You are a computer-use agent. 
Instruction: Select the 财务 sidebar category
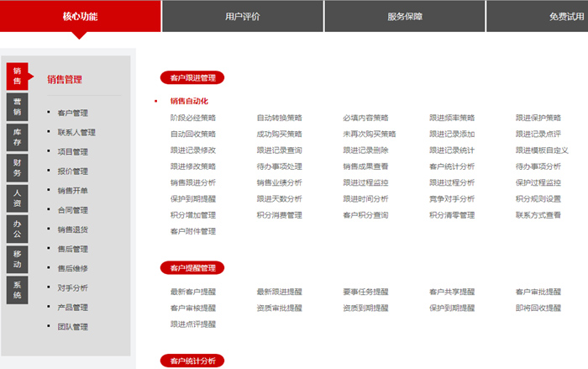pos(18,167)
